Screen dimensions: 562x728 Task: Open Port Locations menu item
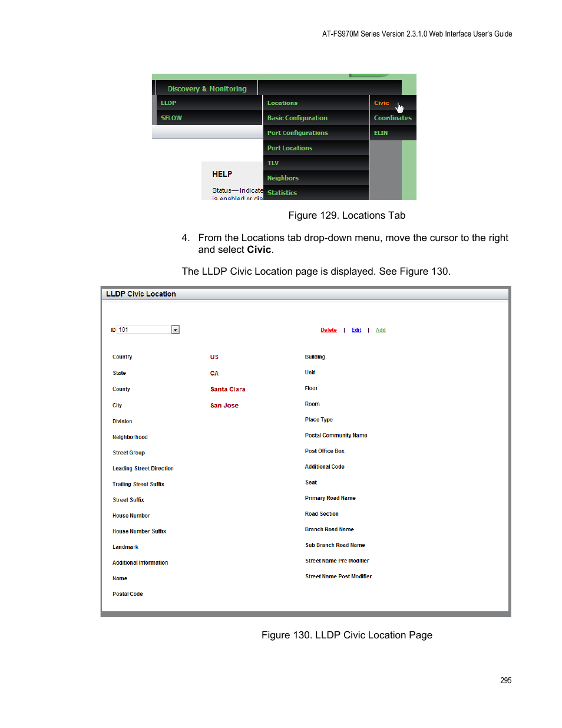[x=316, y=148]
